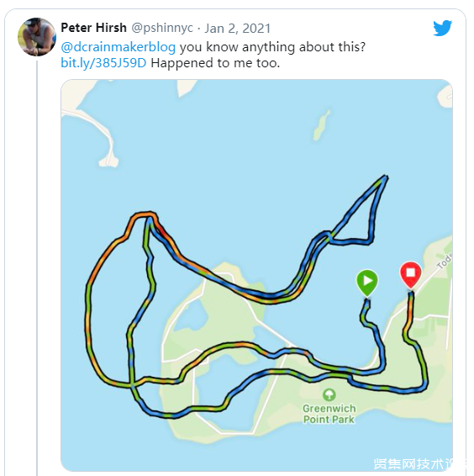The image size is (474, 476).
Task: Click the Twitter bird logo
Action: click(x=442, y=28)
